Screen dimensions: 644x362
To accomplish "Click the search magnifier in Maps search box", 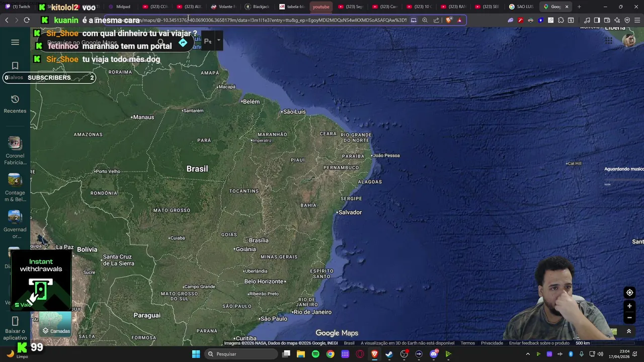I will click(x=161, y=43).
